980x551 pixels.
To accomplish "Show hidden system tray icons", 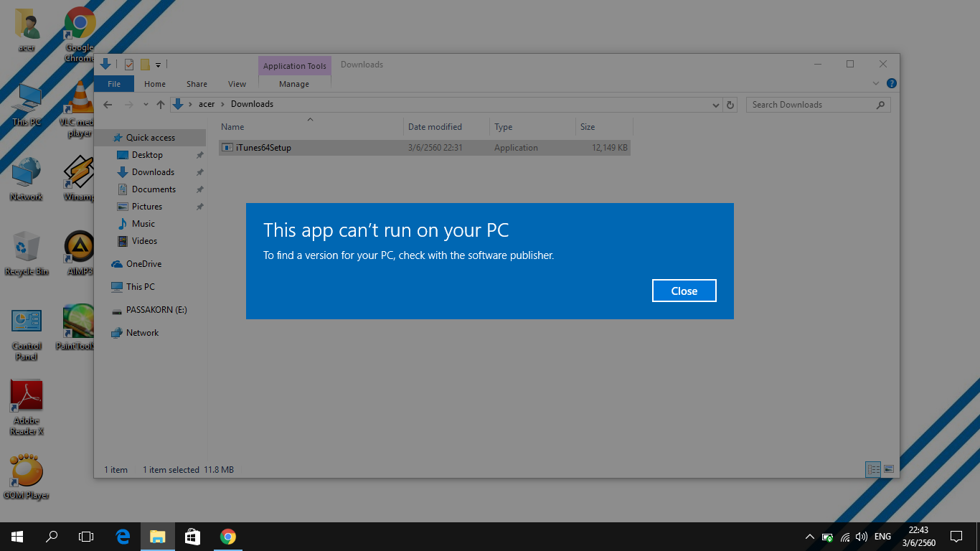I will coord(810,537).
